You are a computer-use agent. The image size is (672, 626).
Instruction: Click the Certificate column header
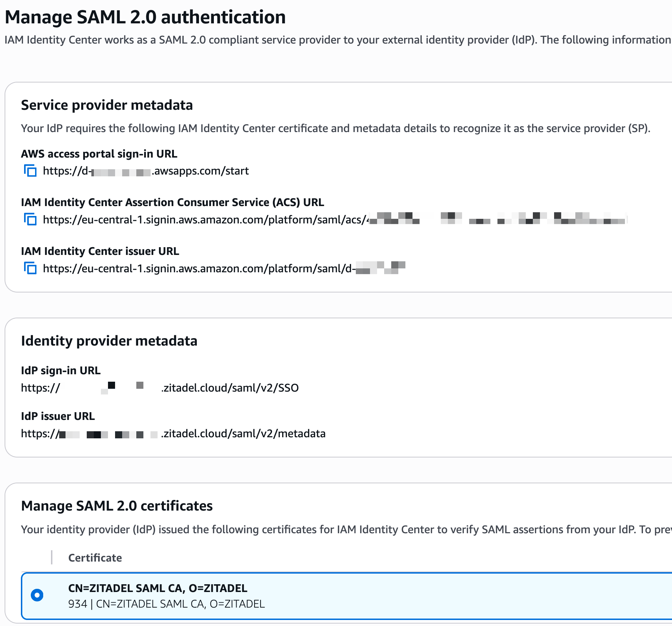click(x=95, y=558)
